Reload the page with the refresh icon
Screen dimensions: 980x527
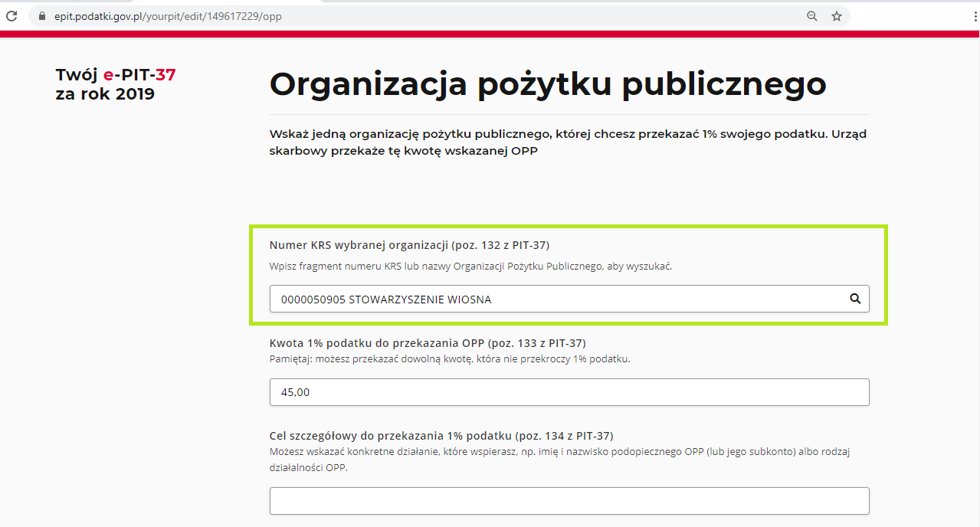click(x=11, y=15)
